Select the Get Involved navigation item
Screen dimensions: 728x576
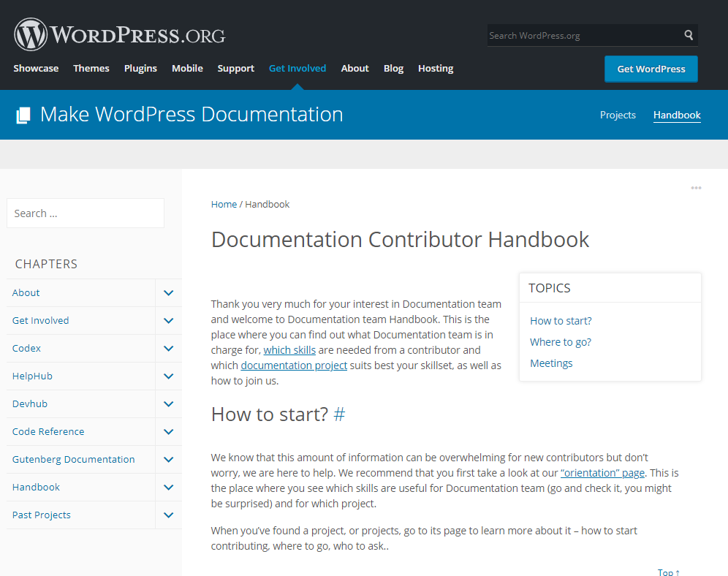pyautogui.click(x=297, y=68)
